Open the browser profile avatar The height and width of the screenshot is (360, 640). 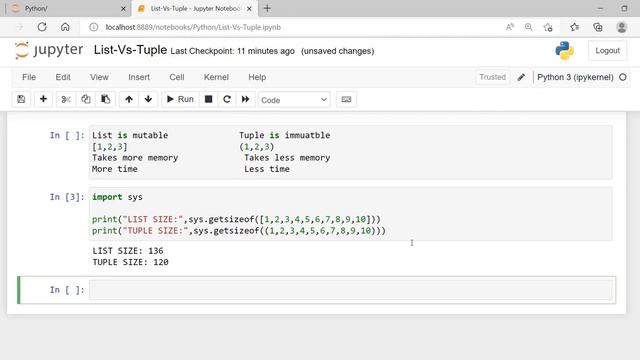[622, 27]
